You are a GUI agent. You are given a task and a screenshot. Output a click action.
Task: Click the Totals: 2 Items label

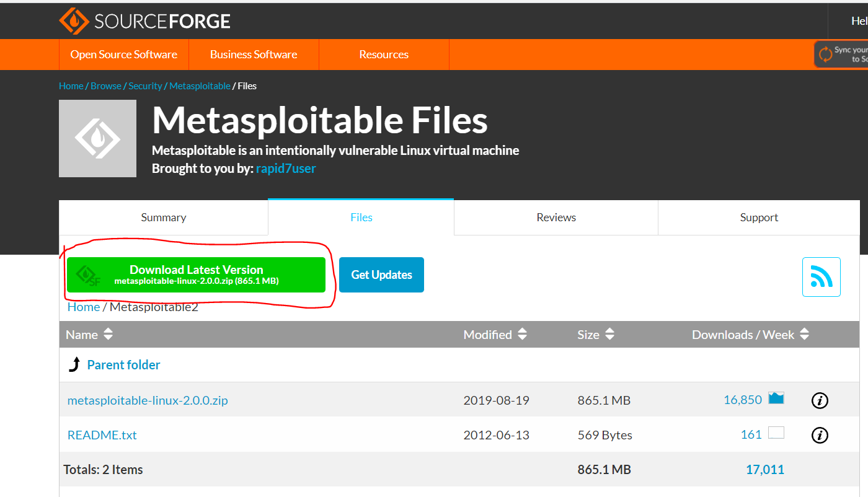pyautogui.click(x=104, y=470)
